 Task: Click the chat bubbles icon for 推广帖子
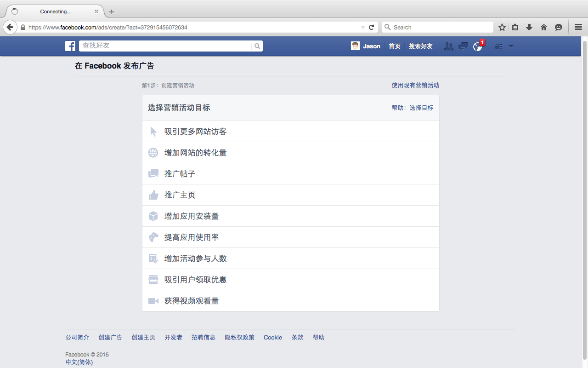pos(153,174)
